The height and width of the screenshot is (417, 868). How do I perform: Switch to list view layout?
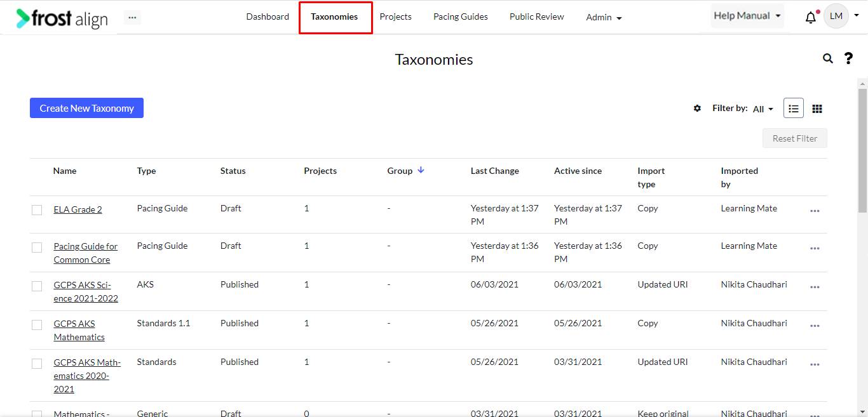pos(793,108)
